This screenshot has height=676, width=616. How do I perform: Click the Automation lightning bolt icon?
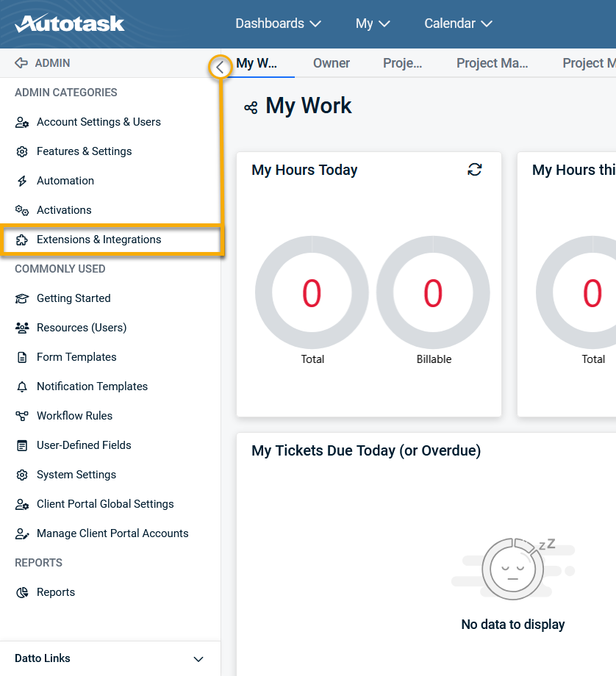coord(22,181)
